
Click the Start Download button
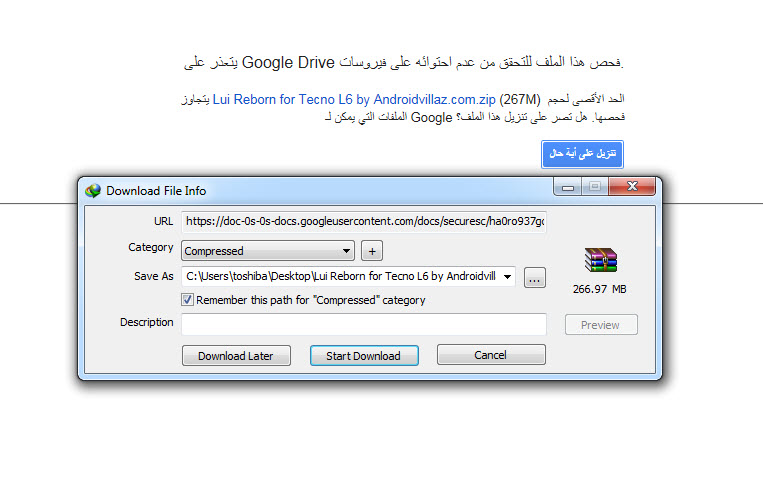point(363,356)
